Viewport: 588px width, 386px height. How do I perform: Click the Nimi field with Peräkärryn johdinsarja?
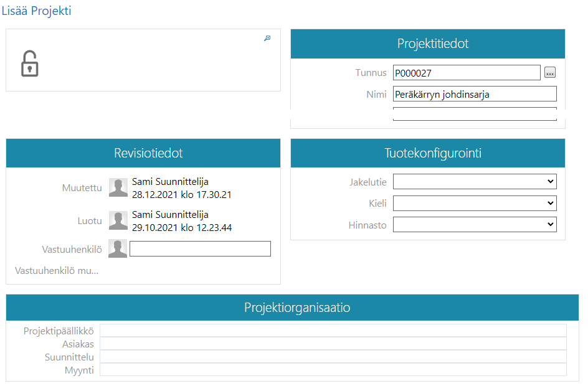click(474, 94)
